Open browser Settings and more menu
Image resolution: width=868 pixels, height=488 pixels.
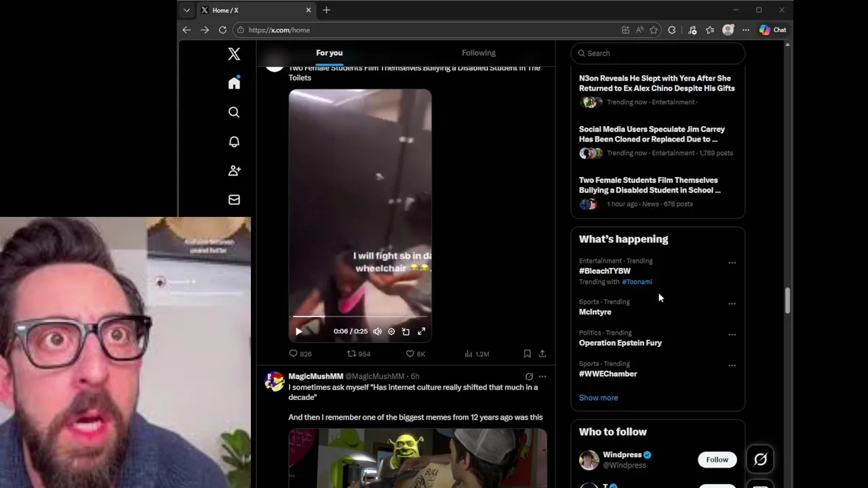(x=745, y=30)
